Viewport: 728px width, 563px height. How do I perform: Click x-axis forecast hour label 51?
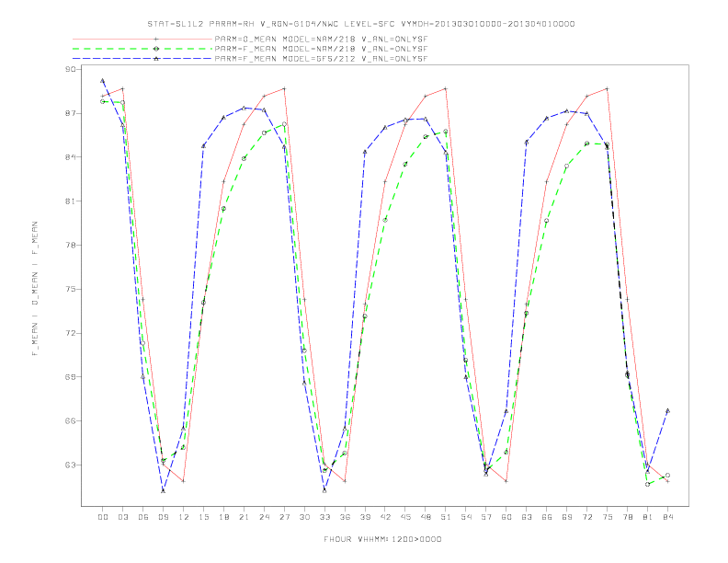446,517
